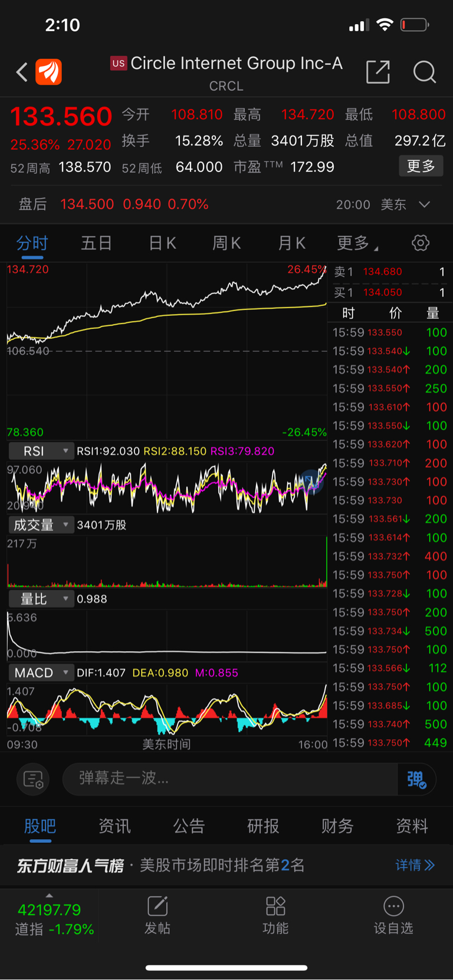The width and height of the screenshot is (453, 980).
Task: Tap the trade row with volume 112
Action: (x=390, y=668)
